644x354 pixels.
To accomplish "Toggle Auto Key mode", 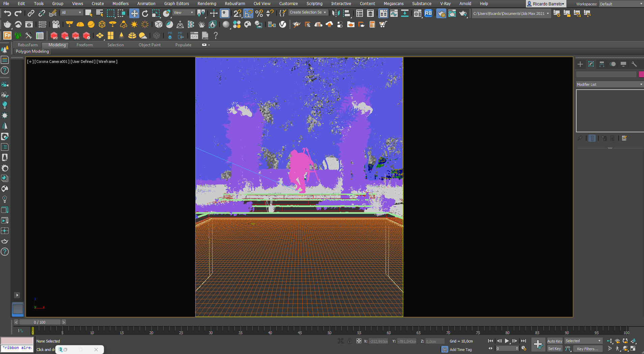I will pyautogui.click(x=555, y=341).
